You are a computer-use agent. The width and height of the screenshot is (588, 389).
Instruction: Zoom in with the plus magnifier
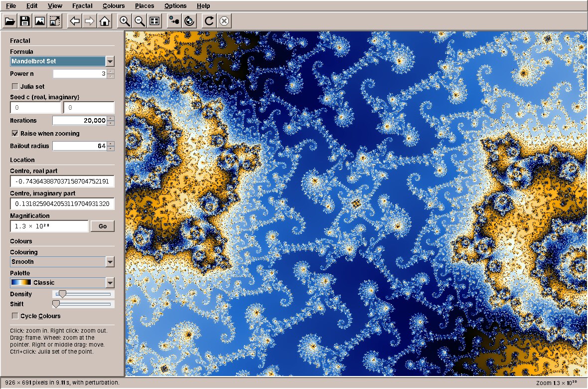point(125,20)
